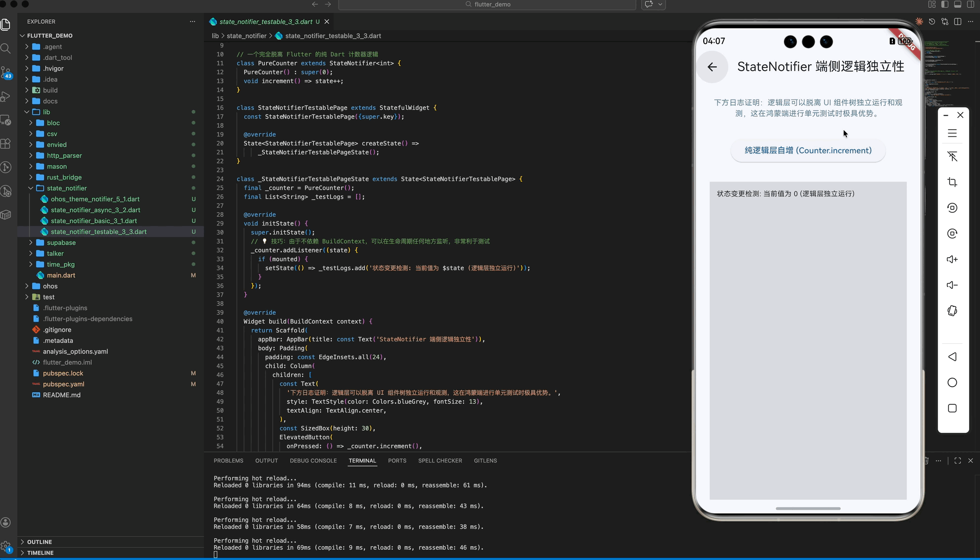Viewport: 980px width, 560px height.
Task: Open Run and Debug view
Action: click(6, 96)
